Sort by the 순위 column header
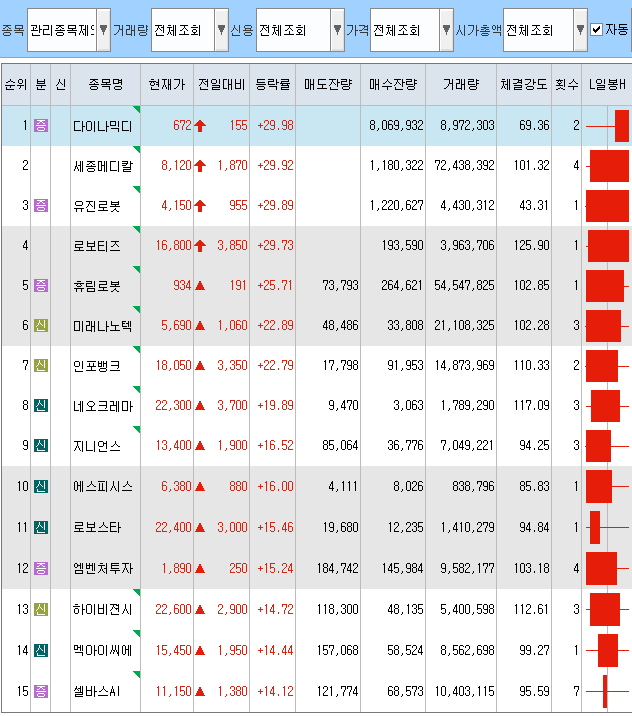This screenshot has height=716, width=632. point(16,84)
